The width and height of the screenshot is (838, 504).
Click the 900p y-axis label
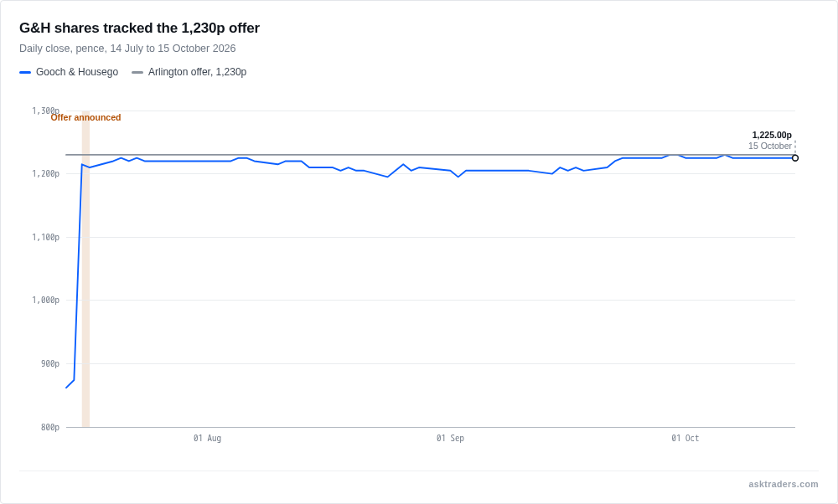[50, 363]
